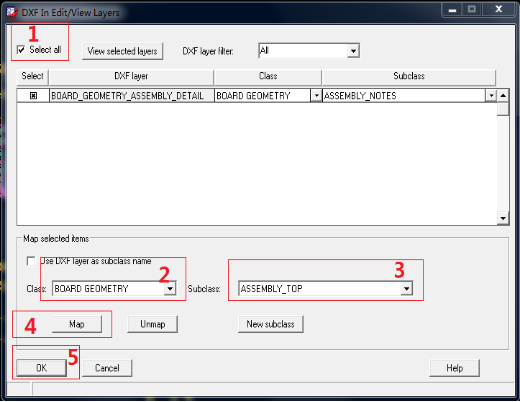
Task: Open the Class dropdown under Map selected items
Action: (x=170, y=289)
